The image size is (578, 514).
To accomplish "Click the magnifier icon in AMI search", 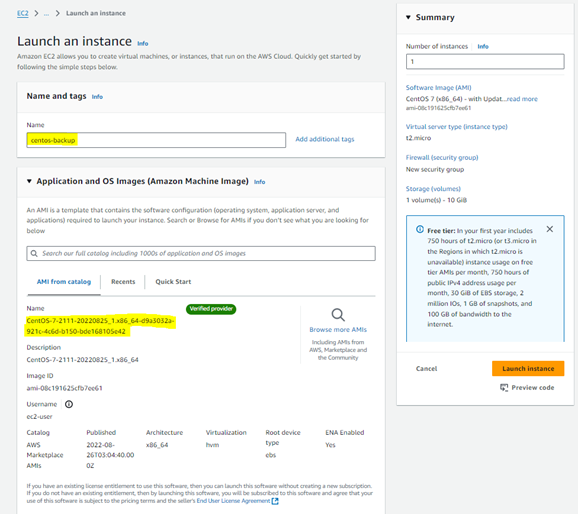I will pyautogui.click(x=34, y=253).
